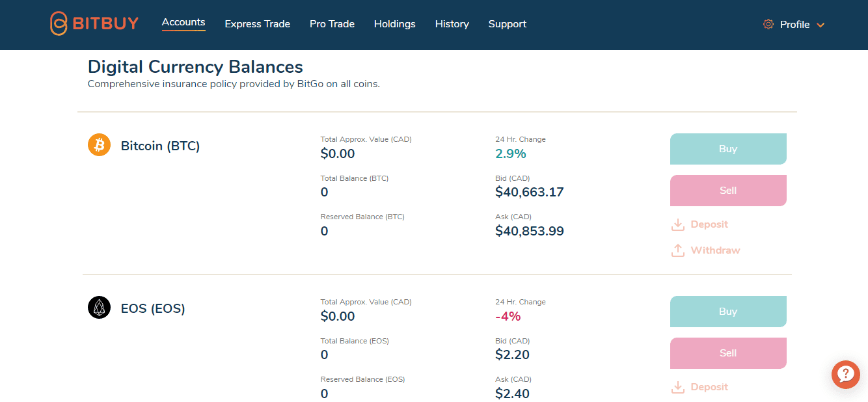Screen dimensions: 868x402
Task: Select the EOS (EOS) heading
Action: [x=153, y=308]
